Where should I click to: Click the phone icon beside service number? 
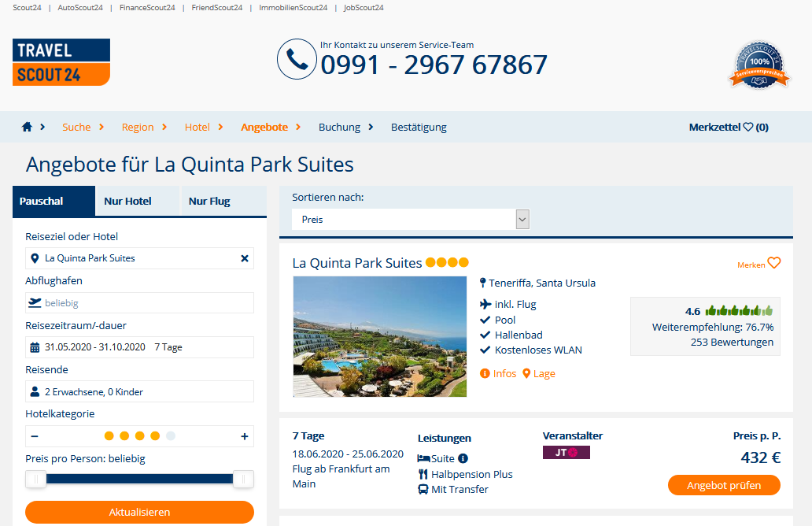(x=297, y=59)
